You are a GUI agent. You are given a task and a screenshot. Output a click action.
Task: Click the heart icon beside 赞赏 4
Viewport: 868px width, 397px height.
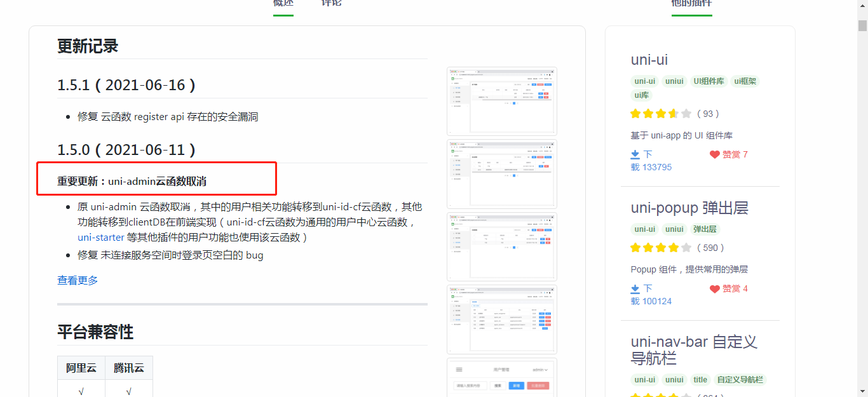pos(714,288)
